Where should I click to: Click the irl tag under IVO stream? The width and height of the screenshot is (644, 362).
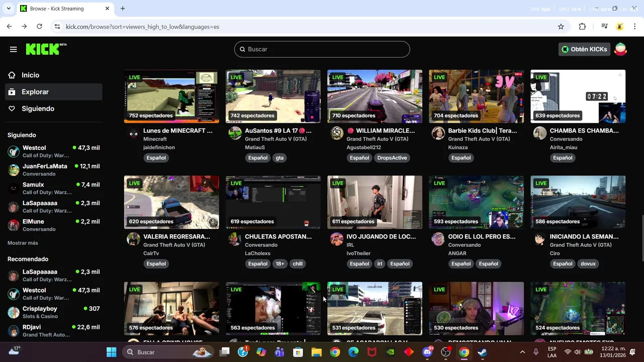pyautogui.click(x=380, y=263)
